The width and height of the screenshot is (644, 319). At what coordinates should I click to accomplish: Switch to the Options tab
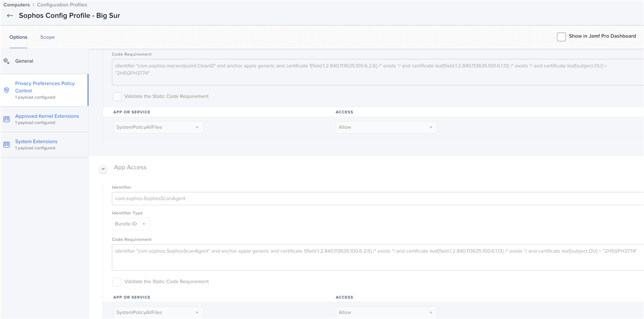click(x=18, y=37)
